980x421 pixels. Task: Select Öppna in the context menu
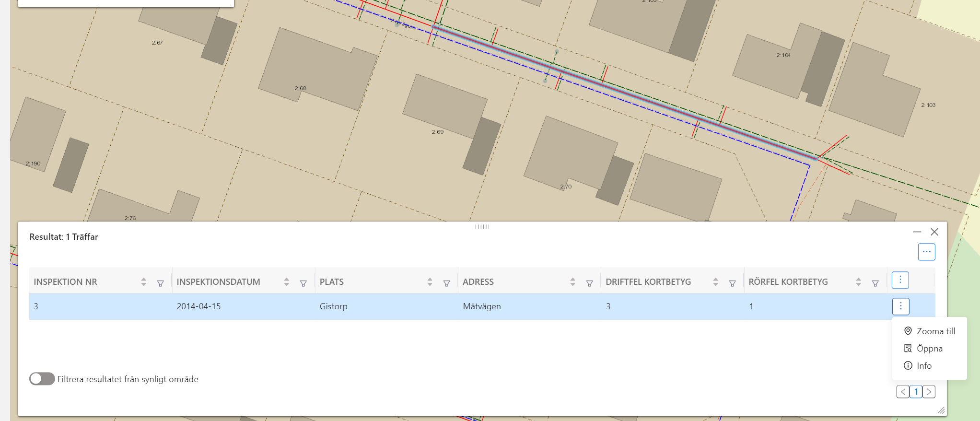(x=929, y=349)
